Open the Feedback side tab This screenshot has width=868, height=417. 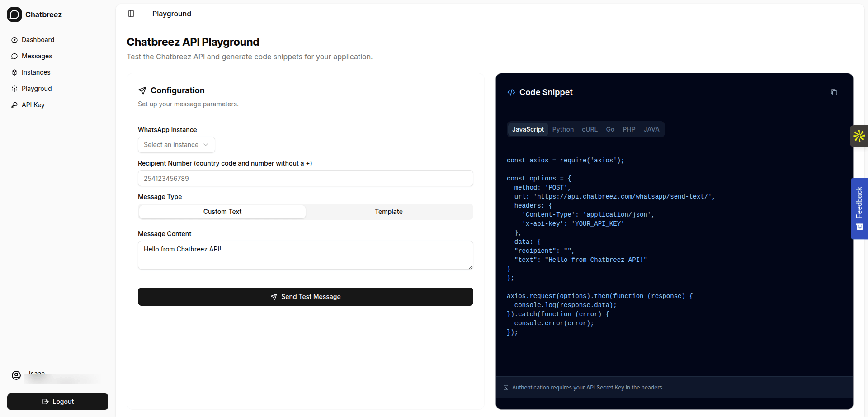tap(859, 208)
